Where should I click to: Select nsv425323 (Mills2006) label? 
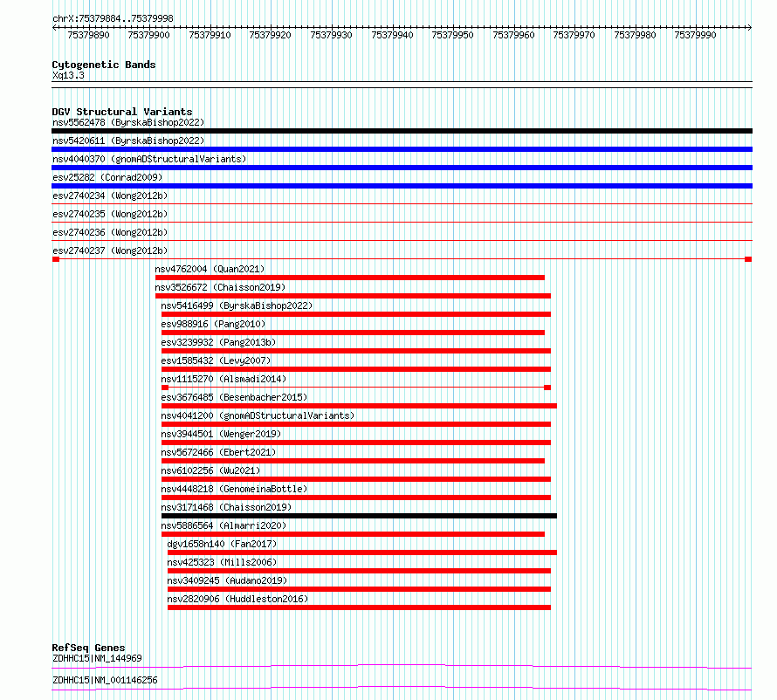point(222,562)
